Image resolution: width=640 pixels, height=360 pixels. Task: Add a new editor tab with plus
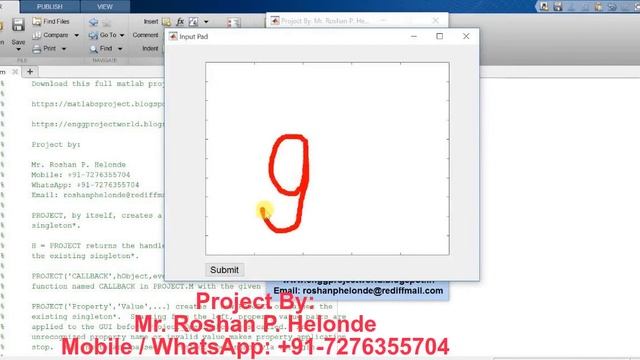click(x=30, y=72)
